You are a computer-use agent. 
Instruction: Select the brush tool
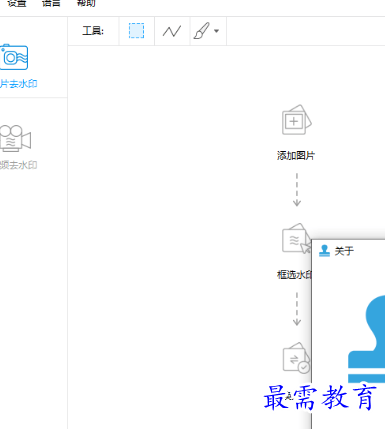(x=201, y=31)
